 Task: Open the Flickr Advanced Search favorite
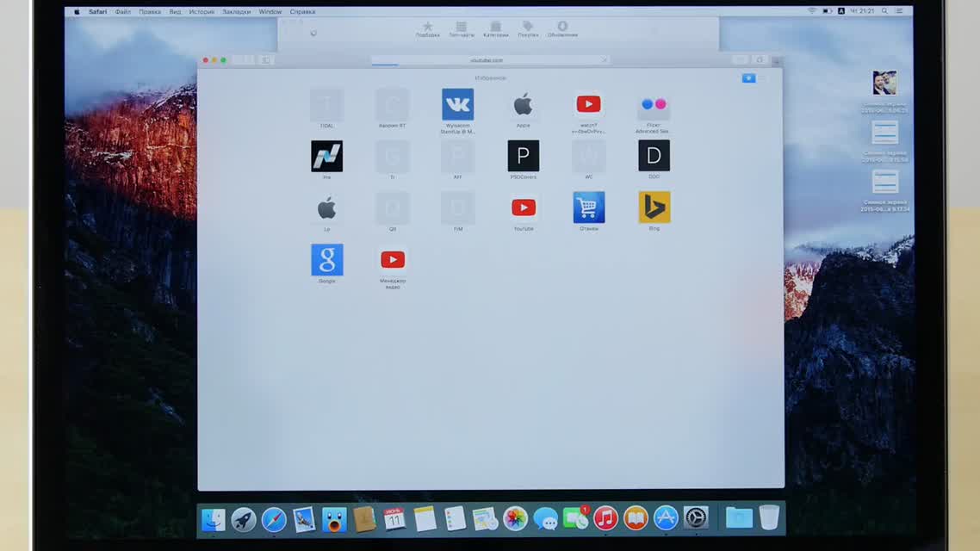654,104
